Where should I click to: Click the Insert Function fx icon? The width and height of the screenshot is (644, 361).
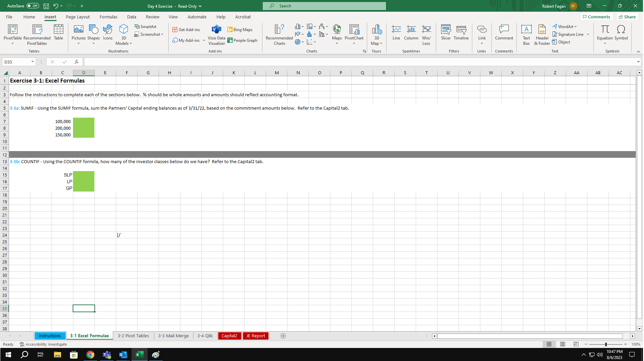click(77, 62)
